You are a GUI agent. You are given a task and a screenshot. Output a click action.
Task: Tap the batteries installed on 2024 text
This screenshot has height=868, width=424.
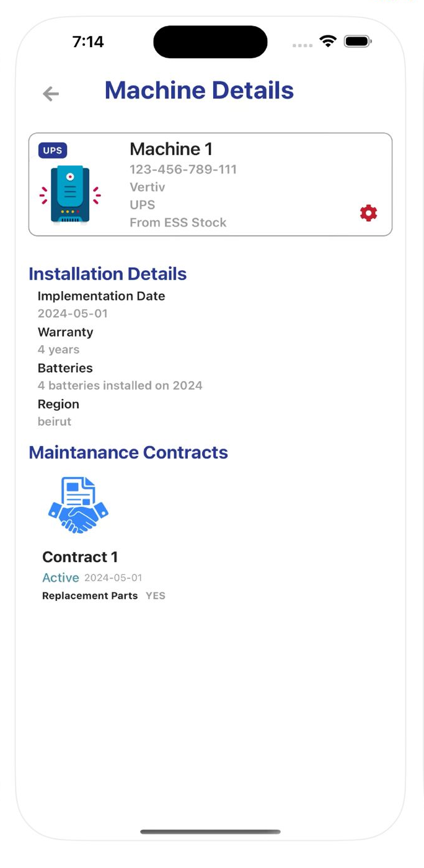120,385
